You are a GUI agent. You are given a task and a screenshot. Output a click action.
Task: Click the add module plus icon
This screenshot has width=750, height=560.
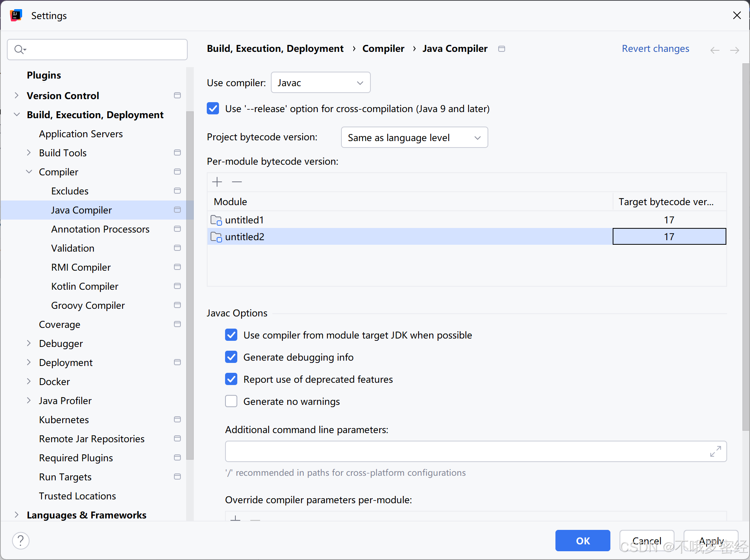click(x=217, y=182)
